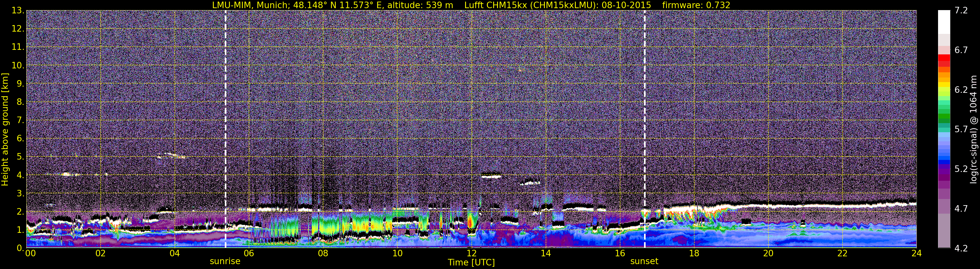Click the time axis tick '20'
Viewport: 980px width, 269px height.
768,253
